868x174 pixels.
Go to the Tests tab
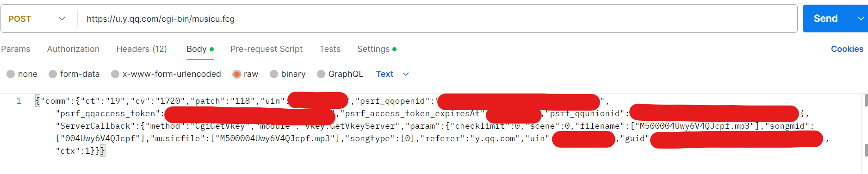(x=330, y=49)
